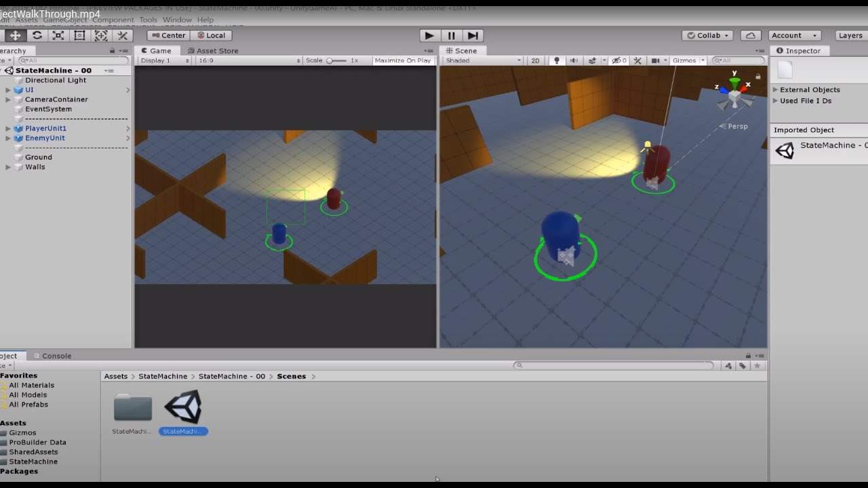Open the Collab dropdown
Viewport: 868px width, 488px height.
(x=708, y=35)
